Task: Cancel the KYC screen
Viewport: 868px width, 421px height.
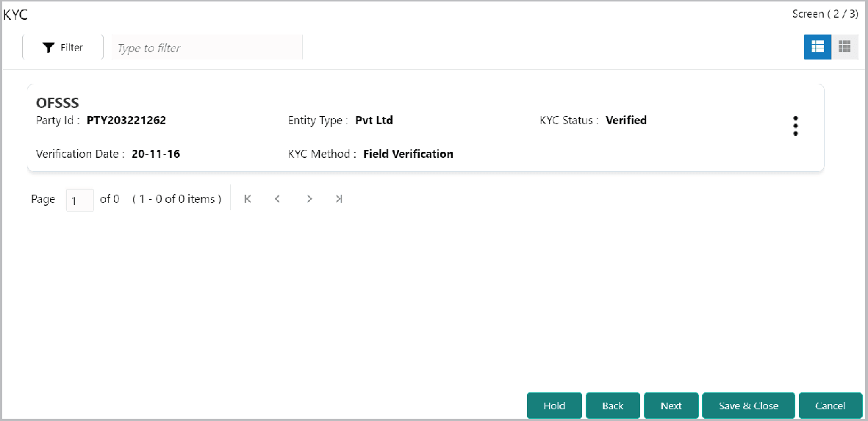Action: tap(831, 406)
